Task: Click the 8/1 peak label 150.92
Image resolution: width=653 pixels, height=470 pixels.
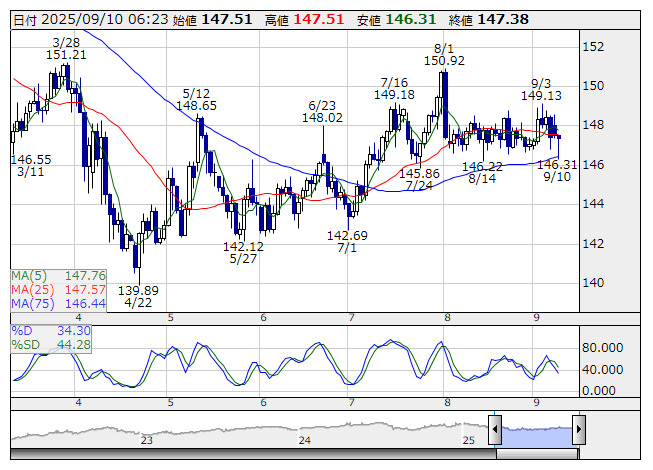Action: [444, 61]
